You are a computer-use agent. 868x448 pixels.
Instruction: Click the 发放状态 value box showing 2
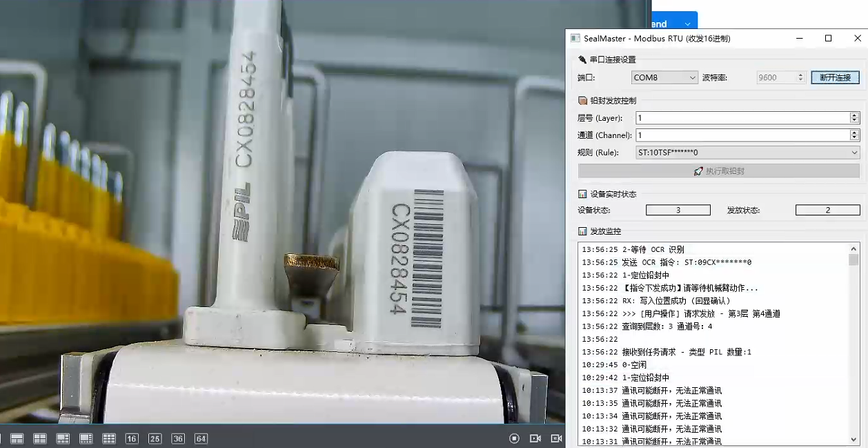828,210
